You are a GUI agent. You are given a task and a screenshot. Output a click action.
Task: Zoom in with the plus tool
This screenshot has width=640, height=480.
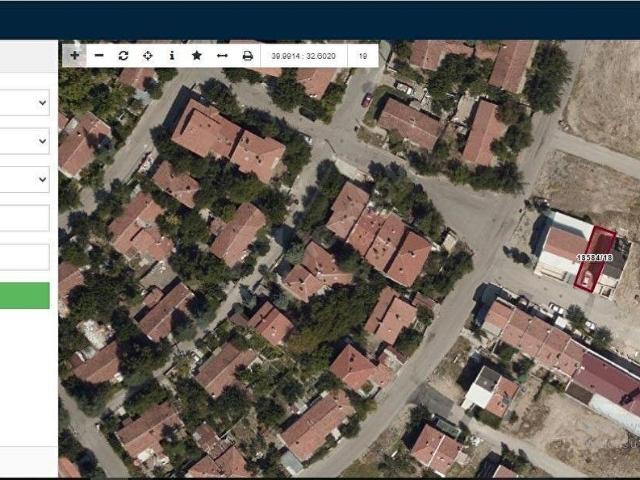[x=74, y=56]
